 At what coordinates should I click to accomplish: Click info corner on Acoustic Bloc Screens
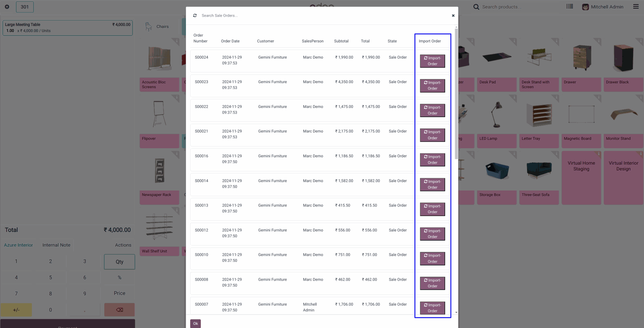coord(176,41)
